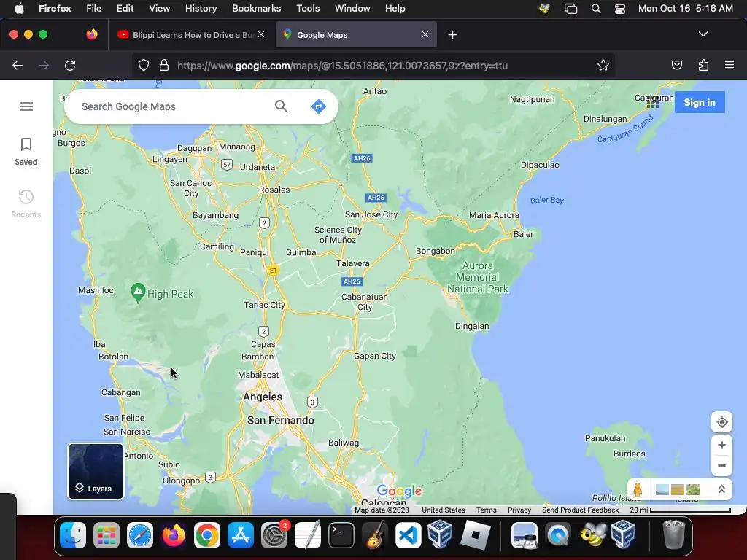Open Firefox Extensions puzzle icon
Viewport: 747px width, 560px height.
pyautogui.click(x=703, y=65)
